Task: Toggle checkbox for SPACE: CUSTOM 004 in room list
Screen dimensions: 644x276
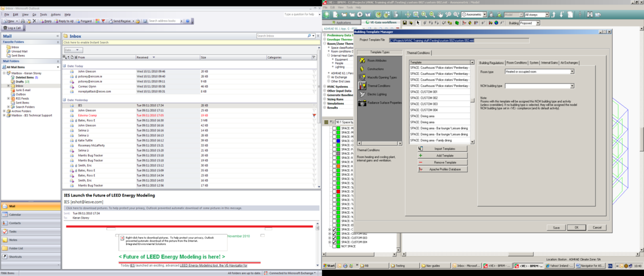Action: pyautogui.click(x=335, y=242)
